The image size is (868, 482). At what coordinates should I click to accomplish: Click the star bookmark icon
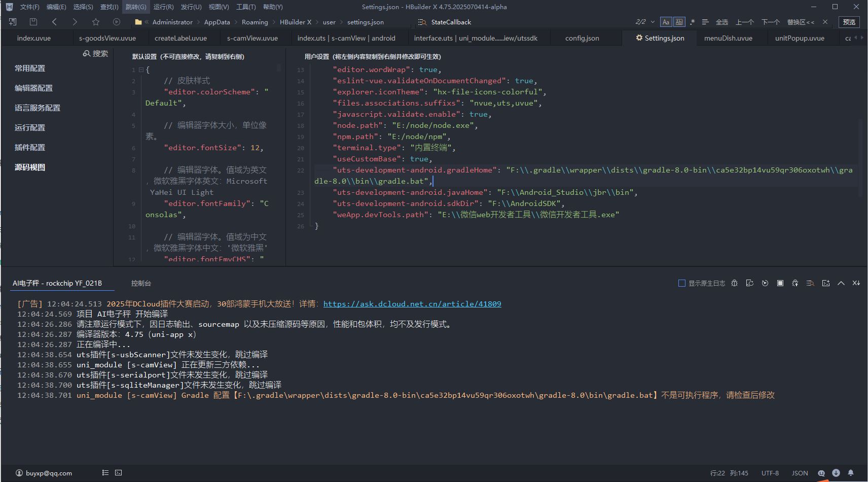pos(96,22)
